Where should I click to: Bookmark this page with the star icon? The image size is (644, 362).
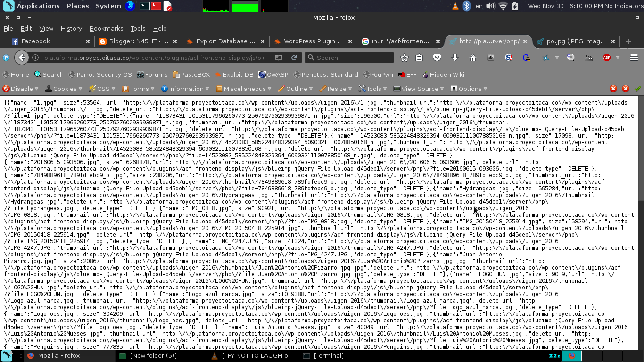click(x=404, y=57)
